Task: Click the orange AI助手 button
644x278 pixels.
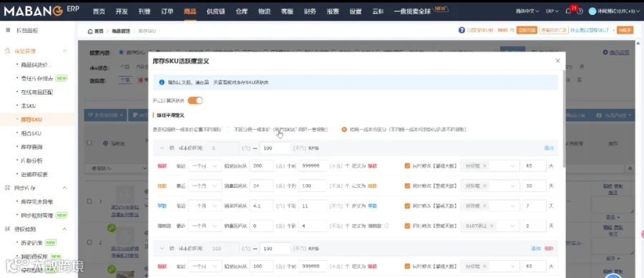Action: point(625,30)
